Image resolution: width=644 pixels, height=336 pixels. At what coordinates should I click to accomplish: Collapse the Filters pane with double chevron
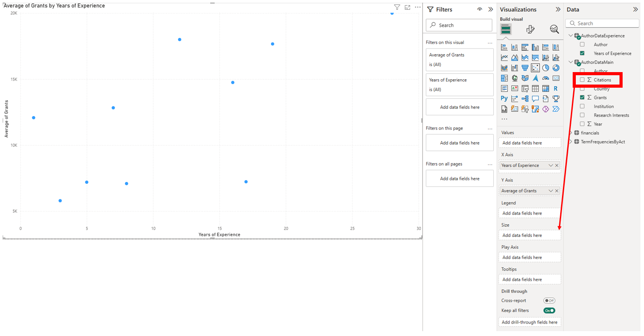pos(491,9)
